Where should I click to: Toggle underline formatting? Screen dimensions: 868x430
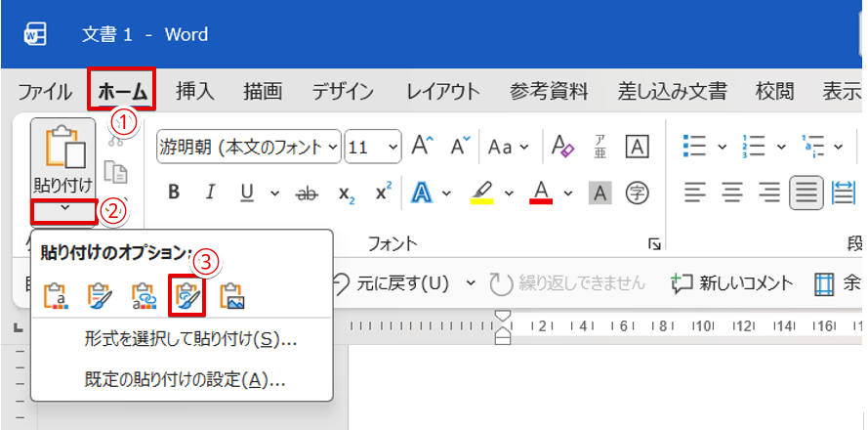[247, 193]
